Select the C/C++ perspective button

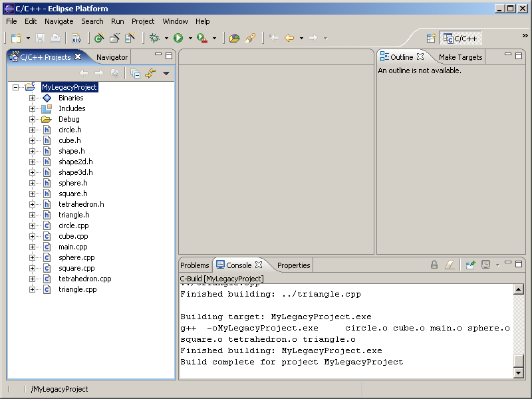[461, 39]
